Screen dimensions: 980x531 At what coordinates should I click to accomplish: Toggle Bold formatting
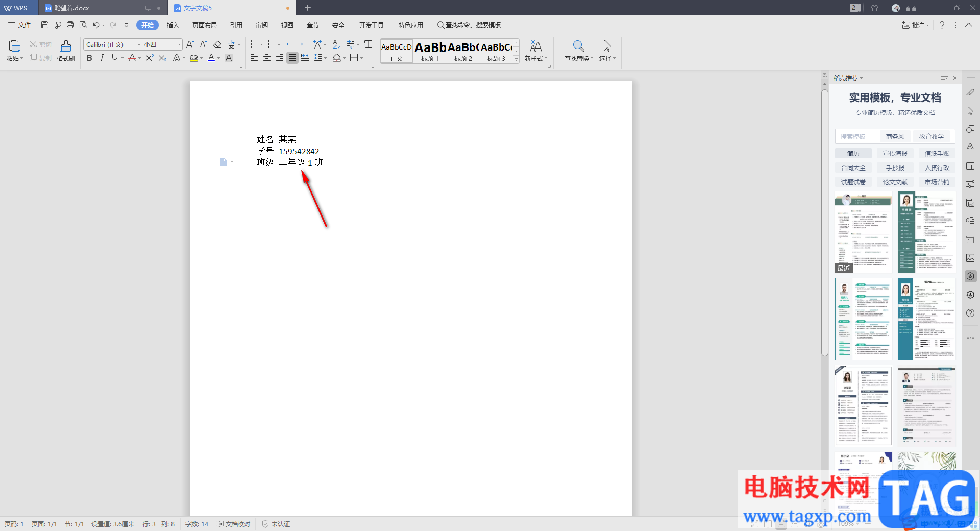(89, 58)
